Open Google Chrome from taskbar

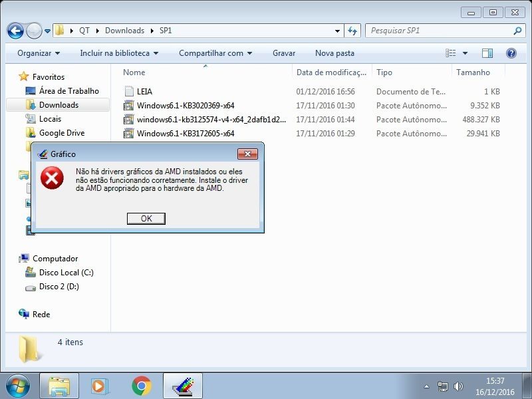(142, 386)
